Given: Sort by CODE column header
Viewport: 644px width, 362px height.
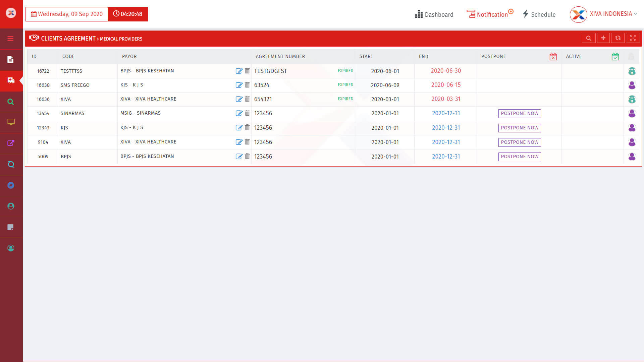Looking at the screenshot, I should coord(68,56).
